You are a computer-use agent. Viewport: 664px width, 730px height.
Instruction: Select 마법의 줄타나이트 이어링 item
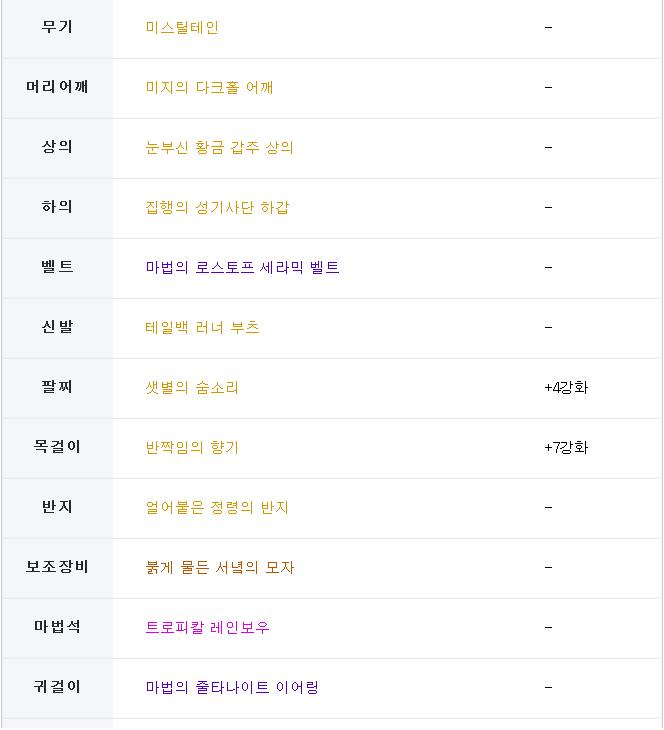[232, 688]
